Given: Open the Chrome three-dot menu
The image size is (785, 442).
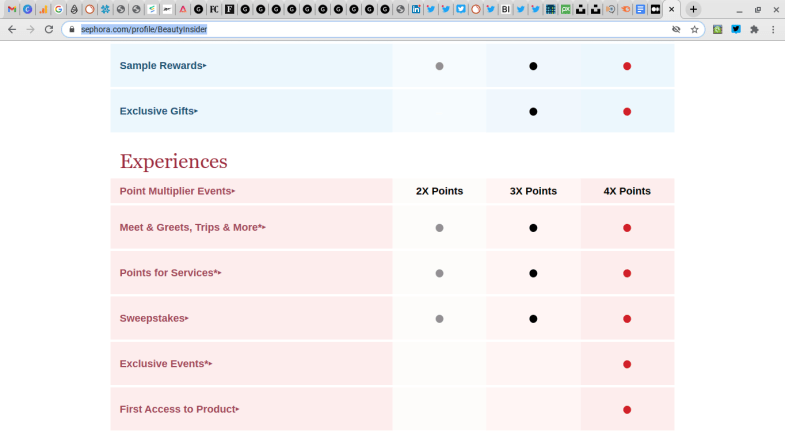Looking at the screenshot, I should [x=773, y=30].
